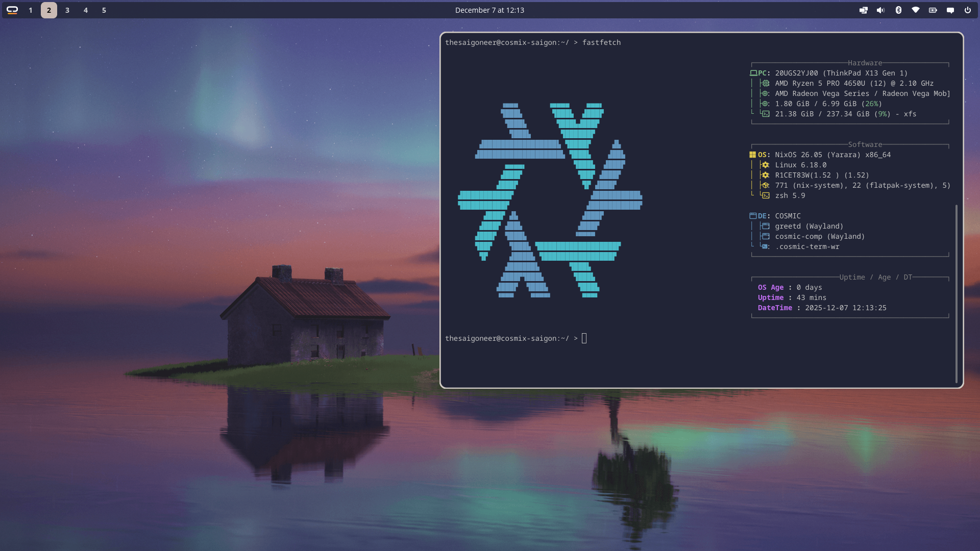The height and width of the screenshot is (551, 980).
Task: Switch to workspace 1
Action: coord(31,10)
